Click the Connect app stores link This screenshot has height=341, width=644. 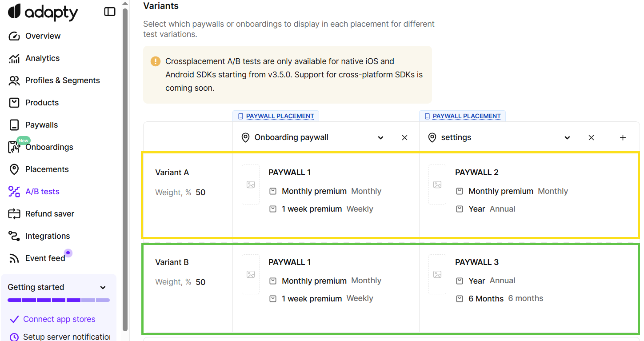tap(59, 319)
